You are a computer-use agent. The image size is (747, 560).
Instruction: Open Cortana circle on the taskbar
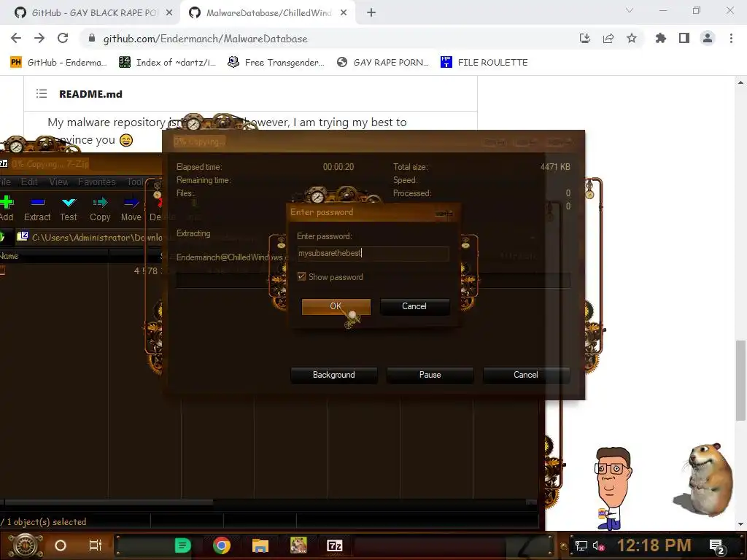click(x=61, y=545)
